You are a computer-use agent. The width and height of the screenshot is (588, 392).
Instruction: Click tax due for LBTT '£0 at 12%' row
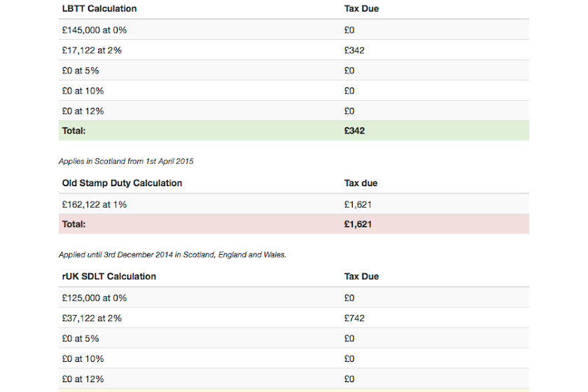click(349, 111)
